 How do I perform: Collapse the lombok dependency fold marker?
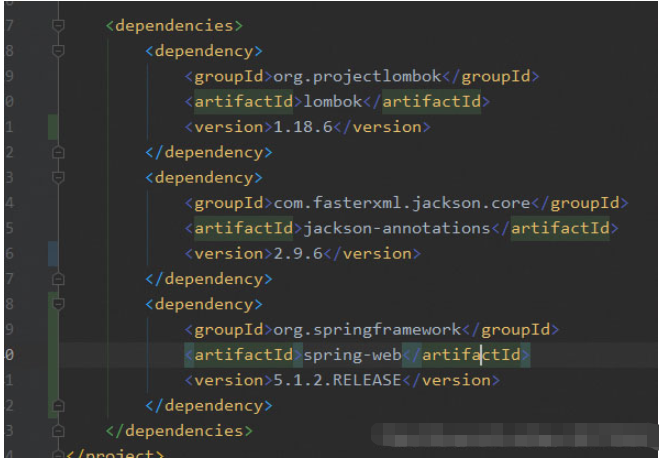coord(58,51)
